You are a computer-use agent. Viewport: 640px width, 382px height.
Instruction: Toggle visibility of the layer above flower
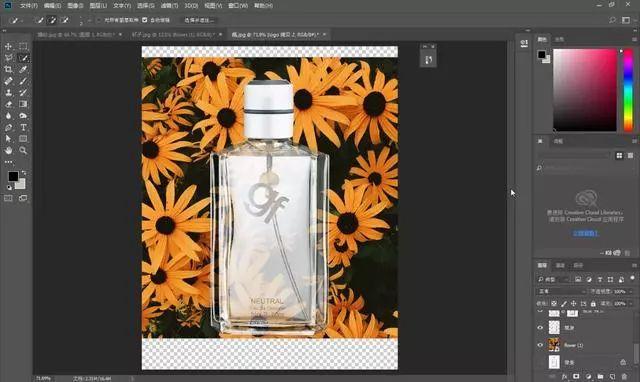coord(540,327)
